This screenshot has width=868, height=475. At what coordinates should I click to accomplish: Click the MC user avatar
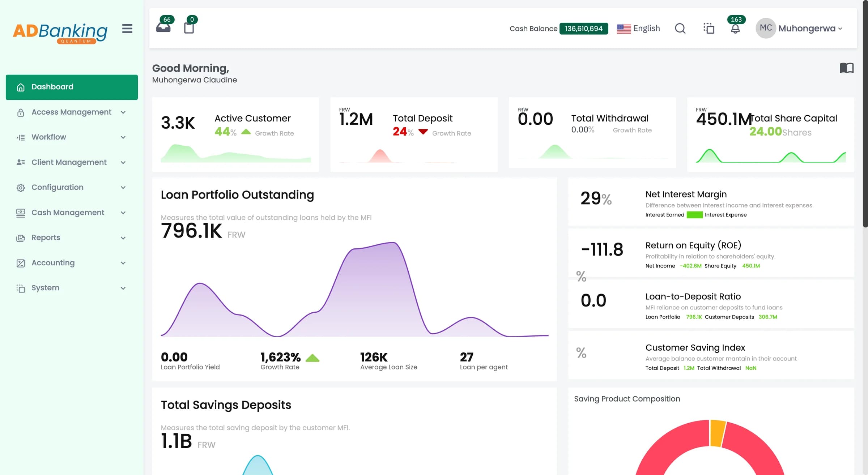pos(766,28)
